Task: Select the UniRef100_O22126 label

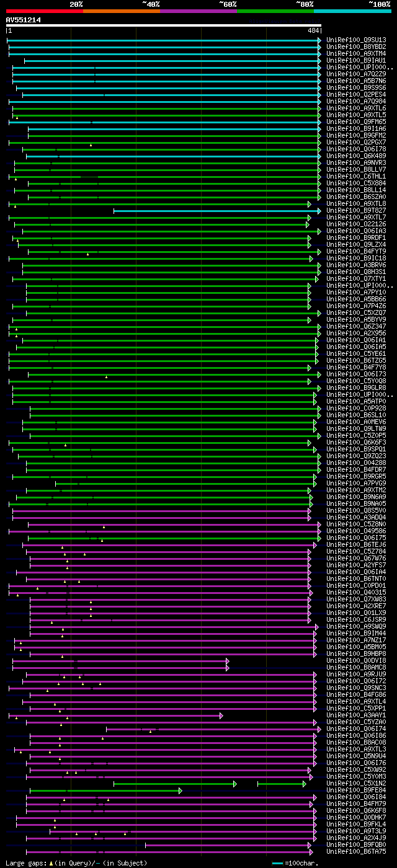Action: 356,224
